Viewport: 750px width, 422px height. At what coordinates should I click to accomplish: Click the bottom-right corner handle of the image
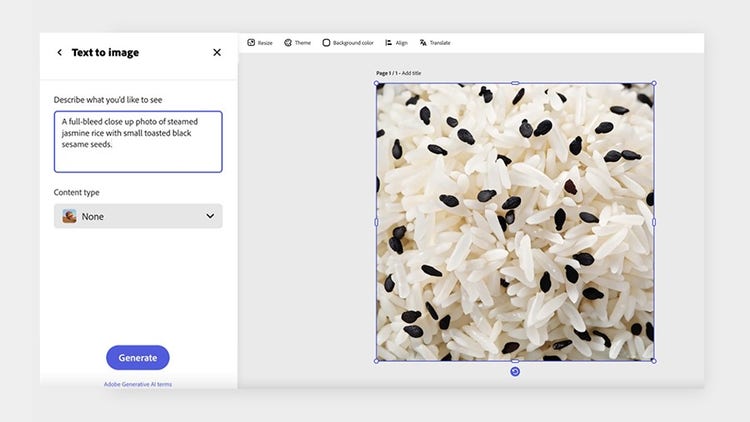[654, 361]
